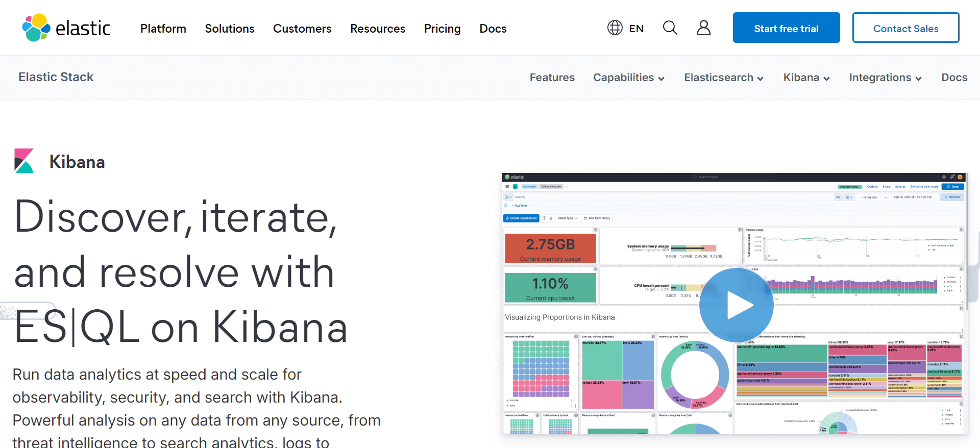Open the Resources menu
The width and height of the screenshot is (980, 448).
pos(378,29)
